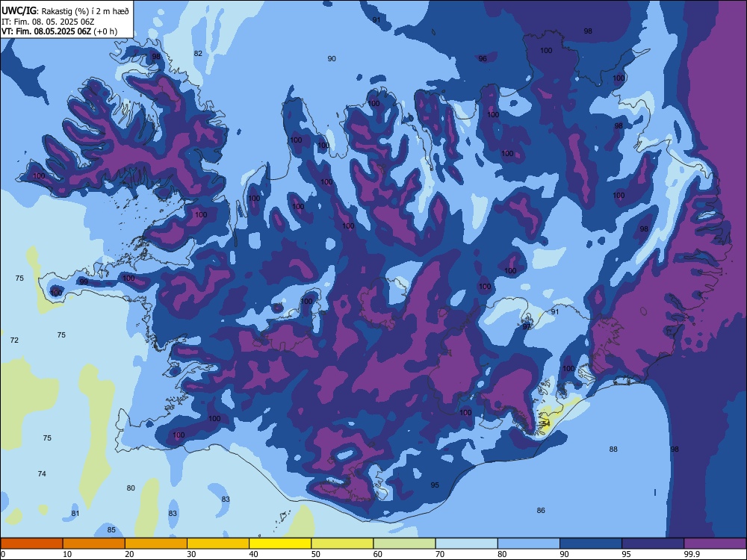The width and height of the screenshot is (747, 560).
Task: Click the map humidity value '81'
Action: tap(75, 514)
